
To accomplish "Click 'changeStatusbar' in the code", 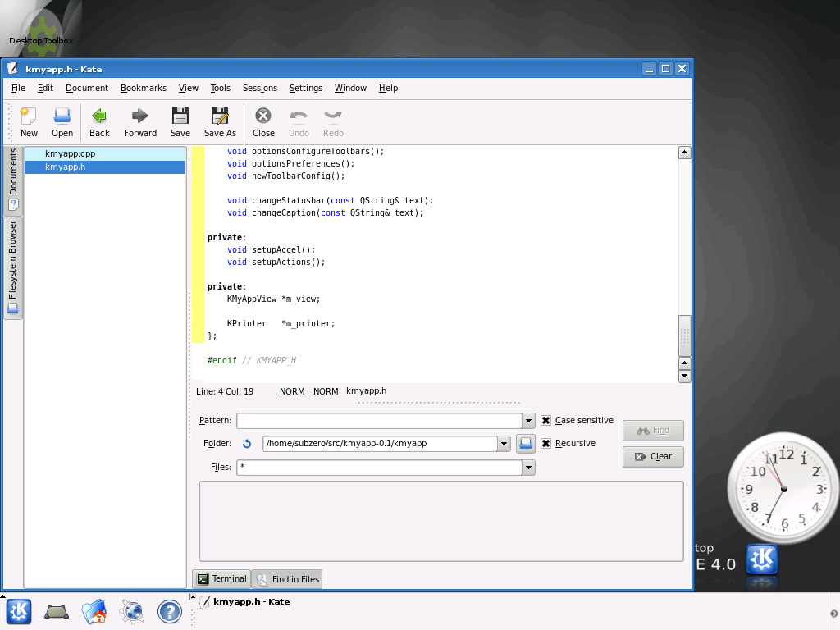I will pyautogui.click(x=289, y=200).
